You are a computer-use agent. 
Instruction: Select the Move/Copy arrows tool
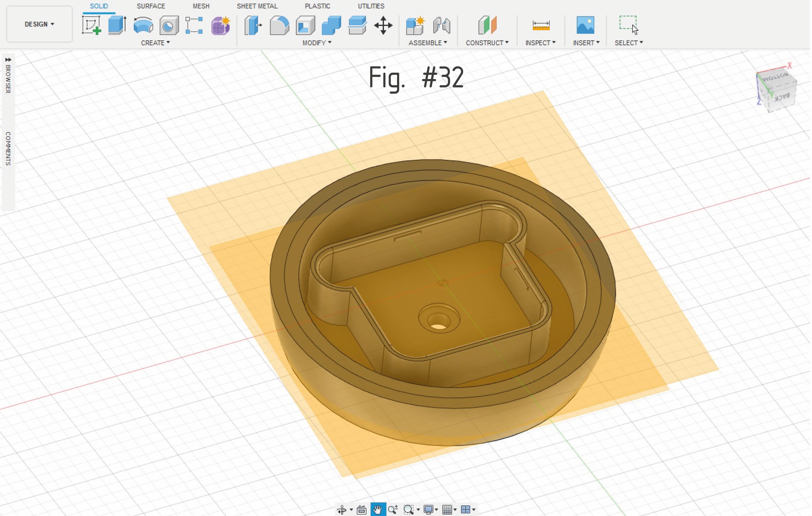pos(383,25)
